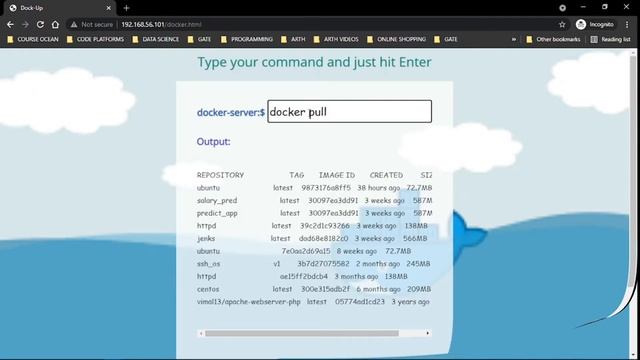Open the ONLINE SHOPPING bookmarks folder

[x=396, y=39]
